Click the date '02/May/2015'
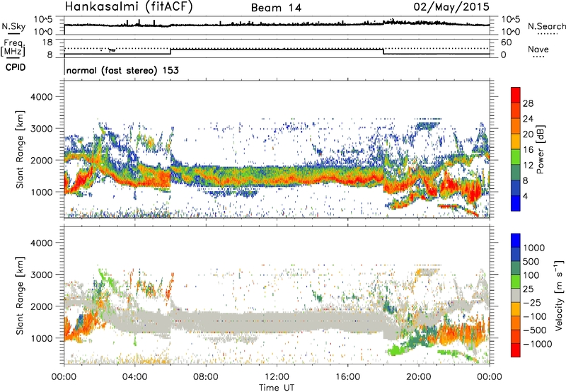Viewport: 566px width, 392px height. (451, 6)
